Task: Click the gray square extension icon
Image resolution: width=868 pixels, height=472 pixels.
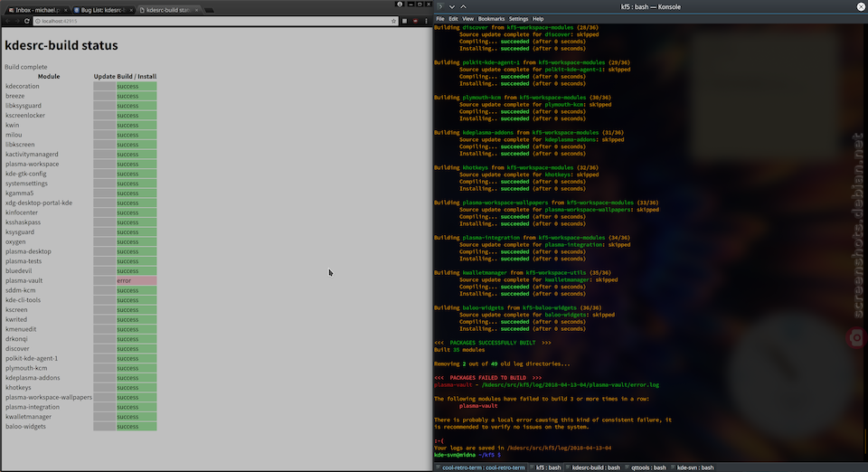Action: [x=405, y=21]
